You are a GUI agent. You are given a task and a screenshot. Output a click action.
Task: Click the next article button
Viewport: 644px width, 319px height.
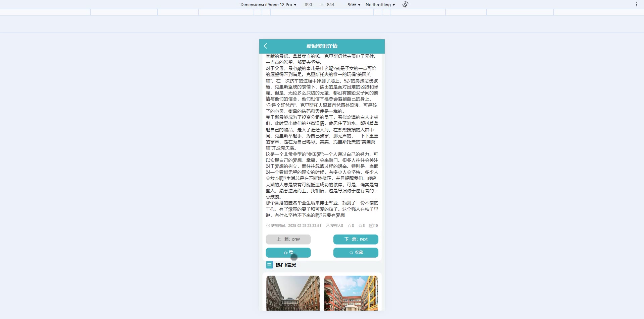click(356, 239)
